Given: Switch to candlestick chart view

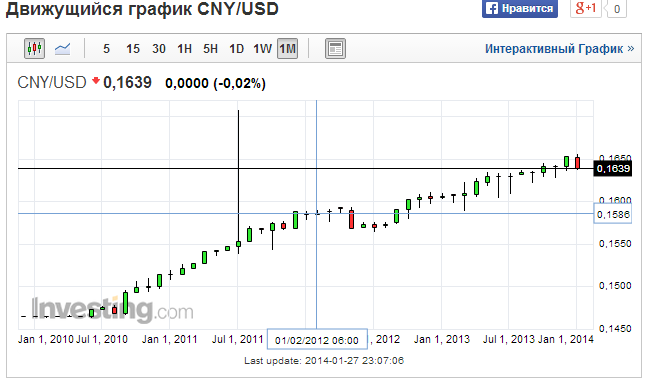Looking at the screenshot, I should [34, 49].
